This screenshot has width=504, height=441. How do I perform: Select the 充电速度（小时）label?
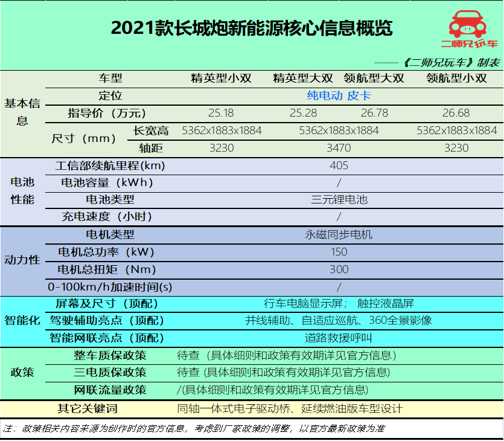pos(107,216)
